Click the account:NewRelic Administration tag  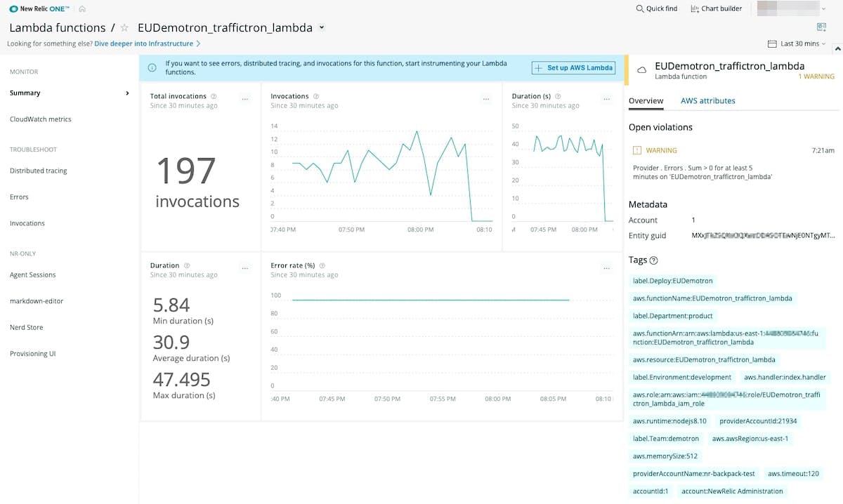click(732, 491)
